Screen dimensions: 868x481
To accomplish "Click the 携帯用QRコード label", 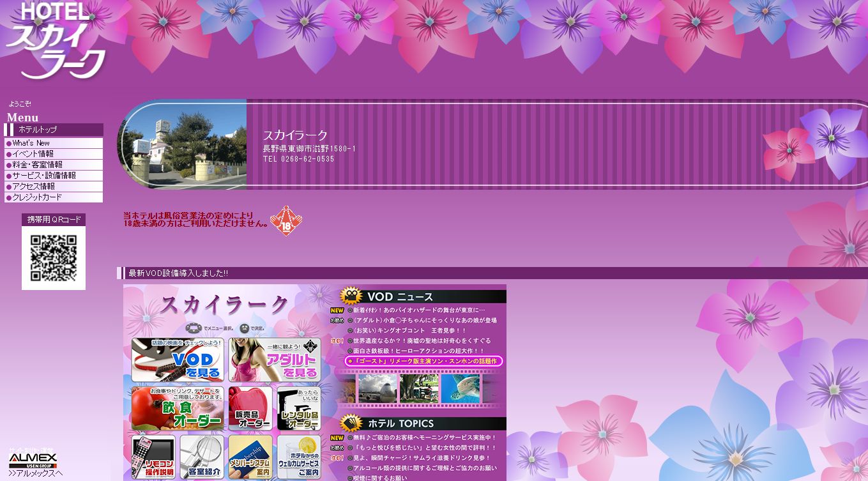I will click(x=54, y=220).
